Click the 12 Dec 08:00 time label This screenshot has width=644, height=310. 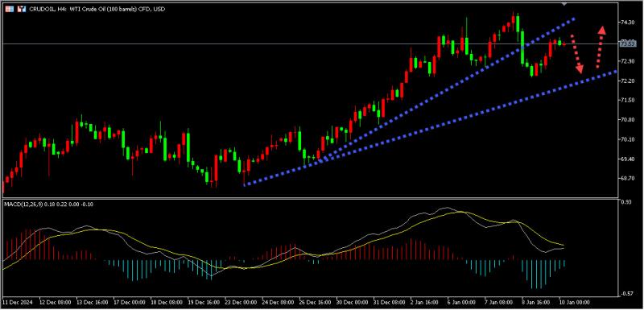coord(55,301)
